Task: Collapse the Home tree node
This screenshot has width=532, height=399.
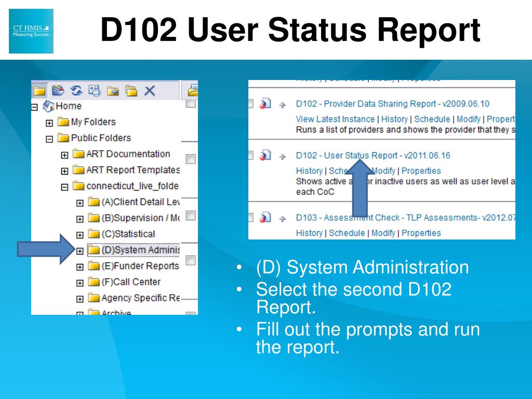Action: [34, 107]
